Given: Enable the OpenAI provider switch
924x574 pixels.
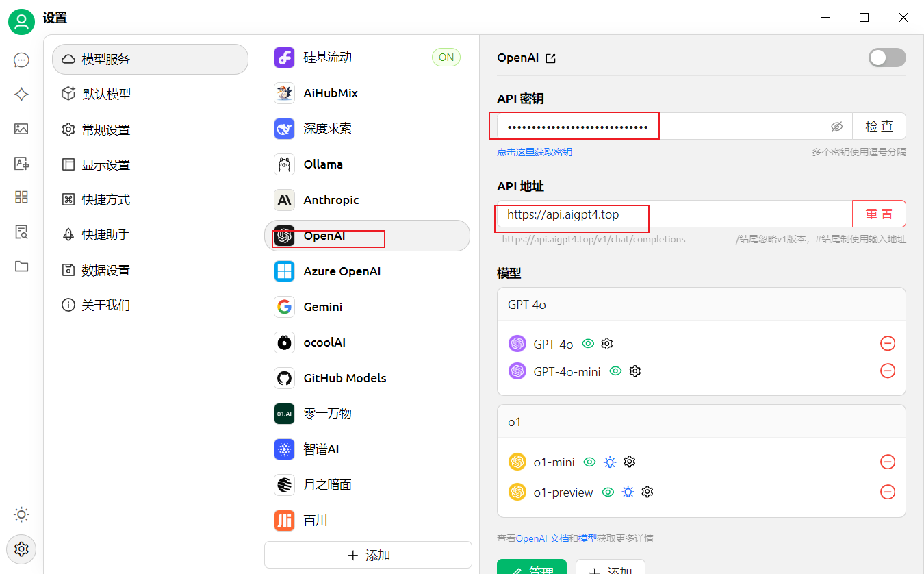Looking at the screenshot, I should pyautogui.click(x=887, y=58).
